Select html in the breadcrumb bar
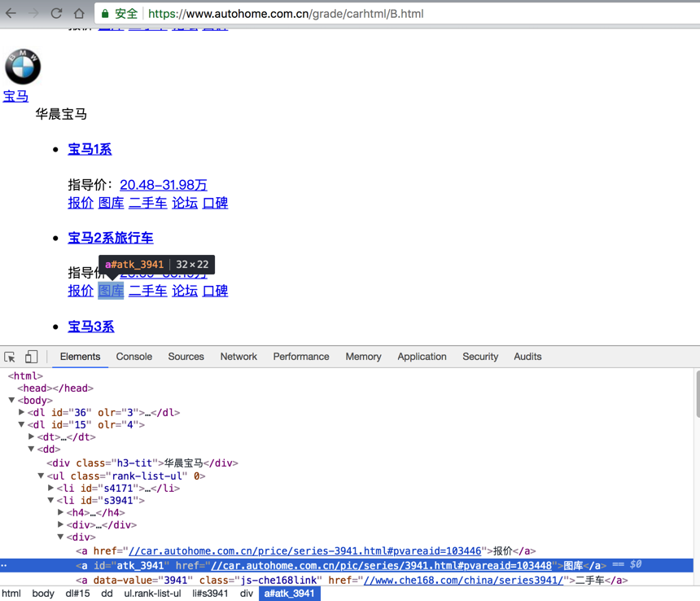The height and width of the screenshot is (601, 700). (11, 594)
